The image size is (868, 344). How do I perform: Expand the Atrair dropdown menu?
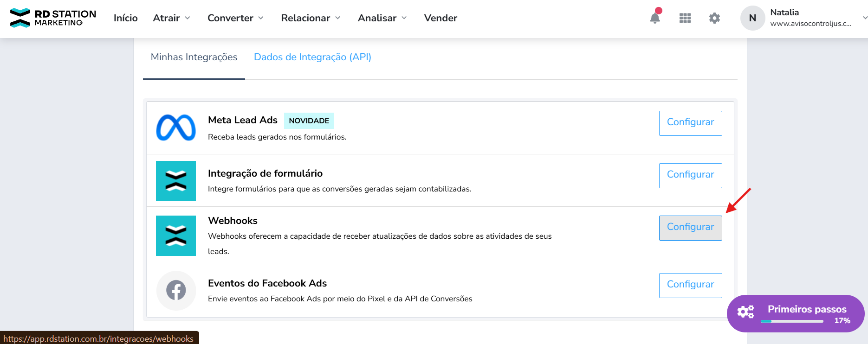pyautogui.click(x=171, y=18)
